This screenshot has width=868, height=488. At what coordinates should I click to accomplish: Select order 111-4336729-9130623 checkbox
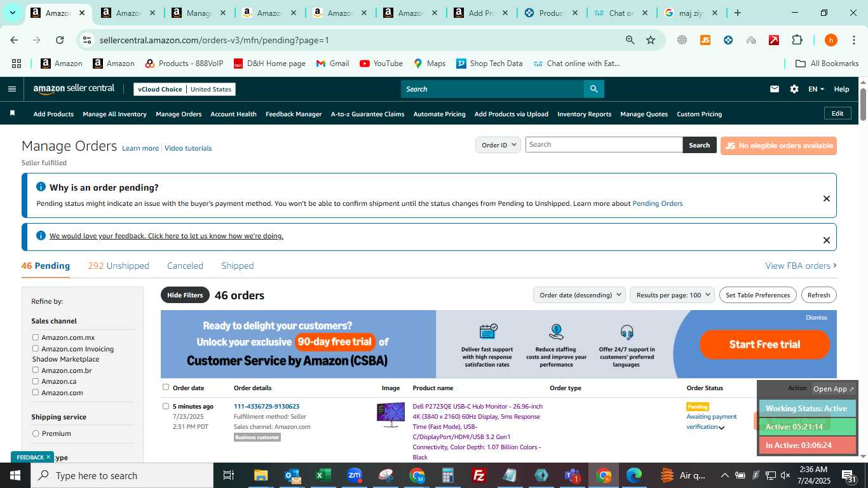coord(166,406)
